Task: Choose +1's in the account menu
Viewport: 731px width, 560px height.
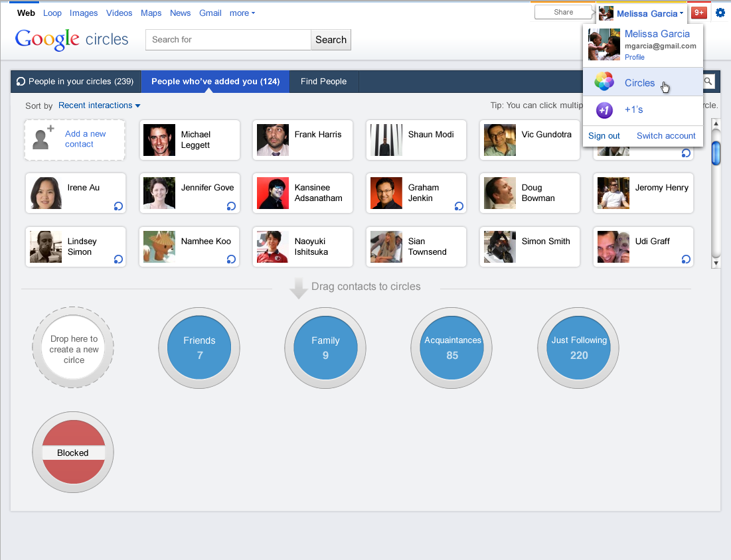Action: pos(643,110)
